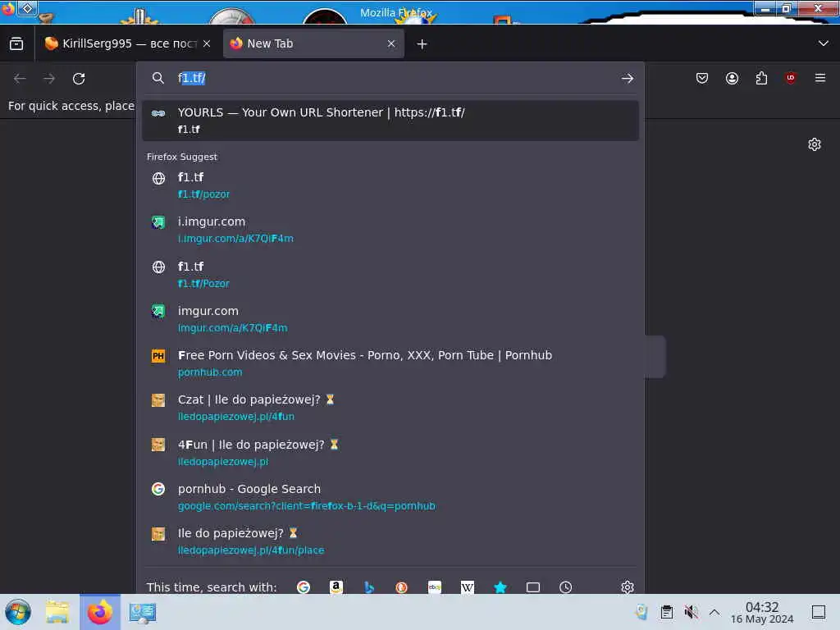Screen dimensions: 840x630
Task: Open the computer settings taskbar icon
Action: click(143, 612)
